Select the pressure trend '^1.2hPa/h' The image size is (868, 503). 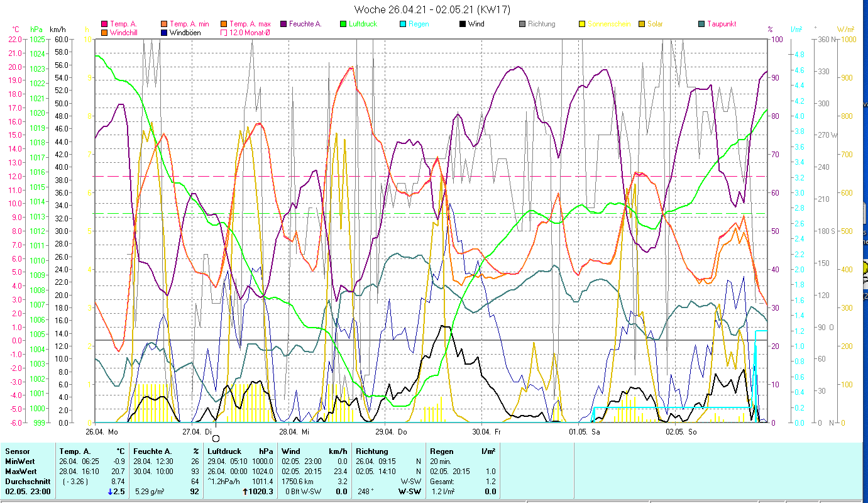tap(224, 482)
